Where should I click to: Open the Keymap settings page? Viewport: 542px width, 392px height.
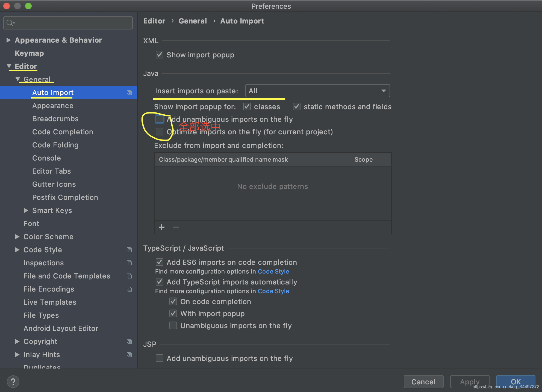29,53
